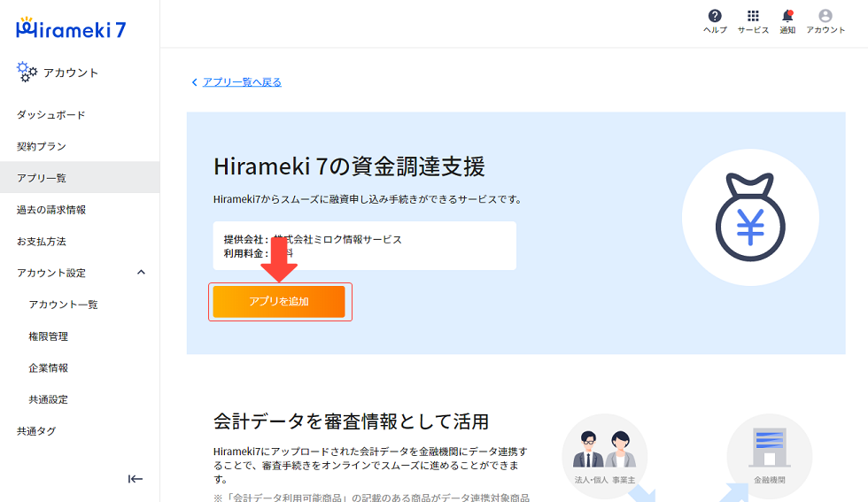Click the 金融機関 building illustration
The width and height of the screenshot is (868, 502).
(x=770, y=457)
